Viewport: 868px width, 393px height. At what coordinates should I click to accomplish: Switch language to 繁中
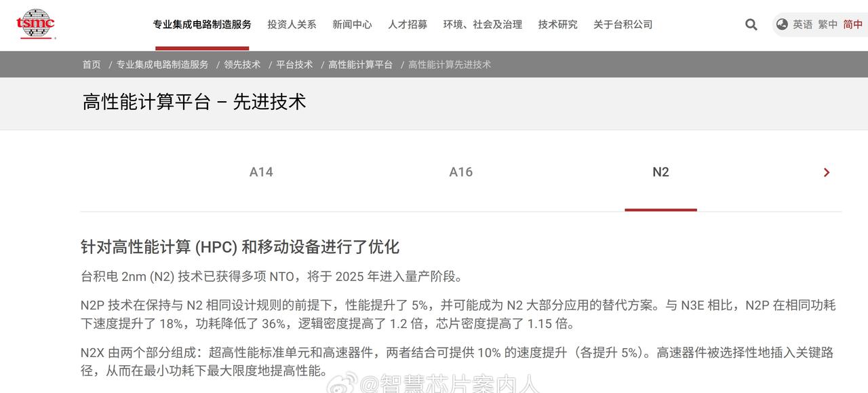coord(828,24)
